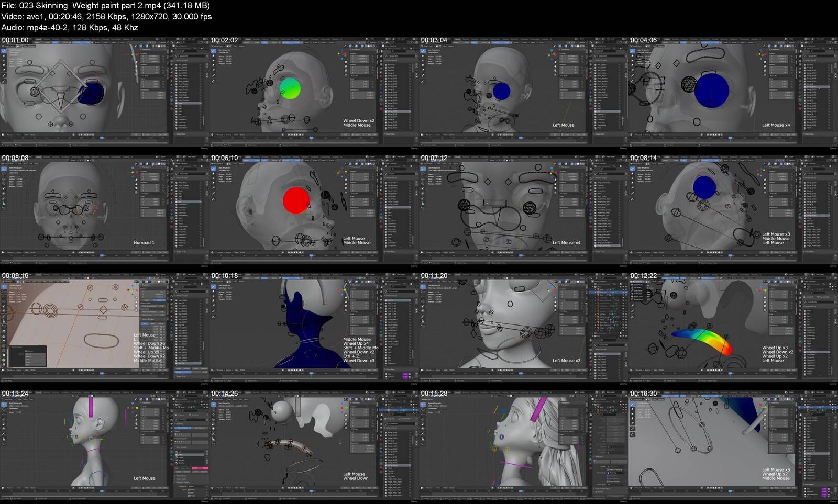Open the thumbnail frame at 00:01:00
838x504 pixels.
pyautogui.click(x=104, y=91)
